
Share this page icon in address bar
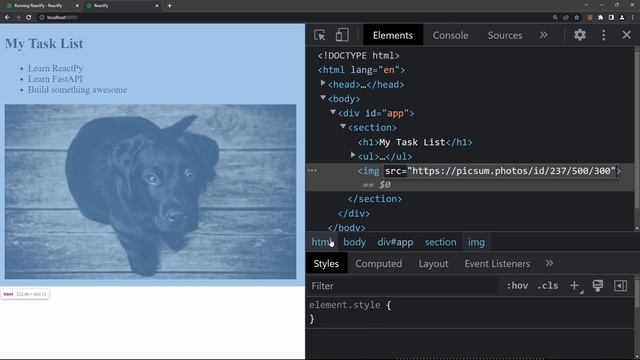566,18
